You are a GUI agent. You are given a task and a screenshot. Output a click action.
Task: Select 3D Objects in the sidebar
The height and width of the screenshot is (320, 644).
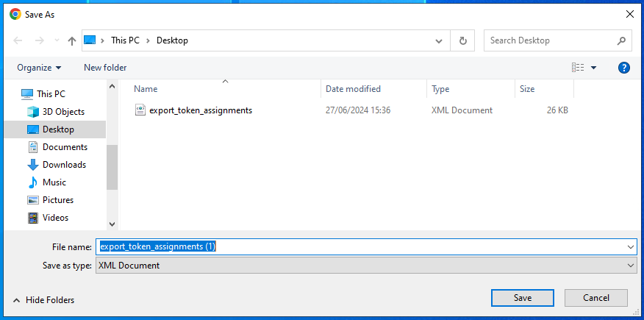[63, 112]
